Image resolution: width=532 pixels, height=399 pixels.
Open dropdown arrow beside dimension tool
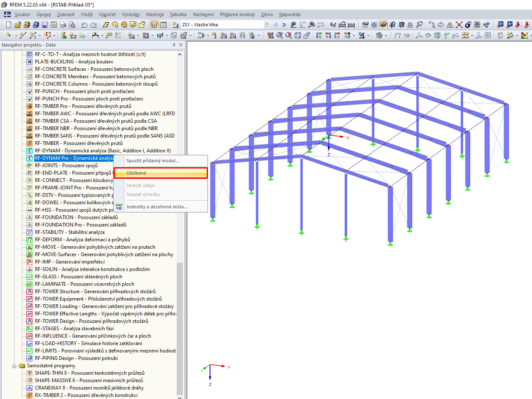[102, 35]
